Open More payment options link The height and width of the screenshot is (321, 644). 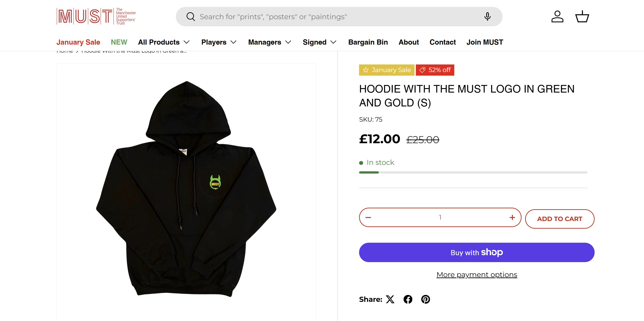pyautogui.click(x=476, y=275)
